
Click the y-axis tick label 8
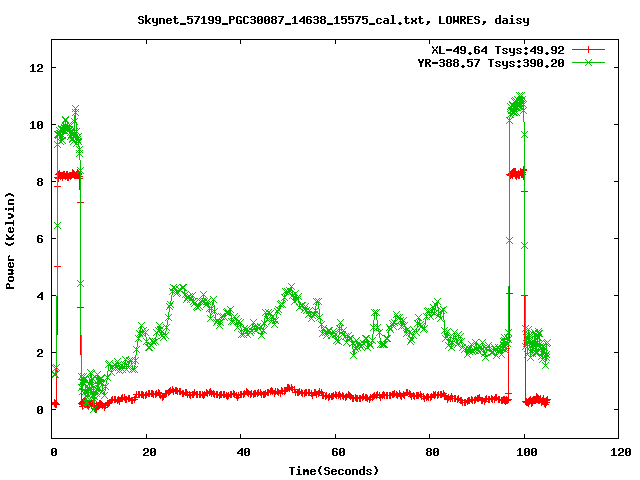coord(40,182)
